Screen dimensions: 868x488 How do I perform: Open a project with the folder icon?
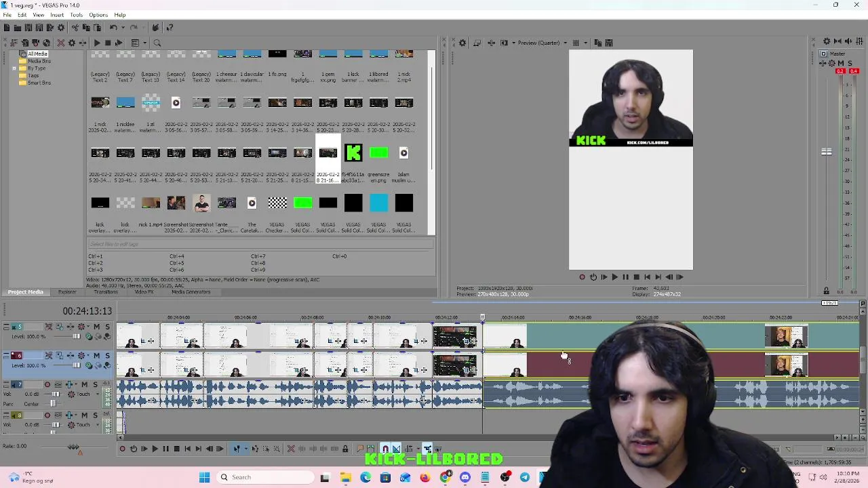coord(18,28)
